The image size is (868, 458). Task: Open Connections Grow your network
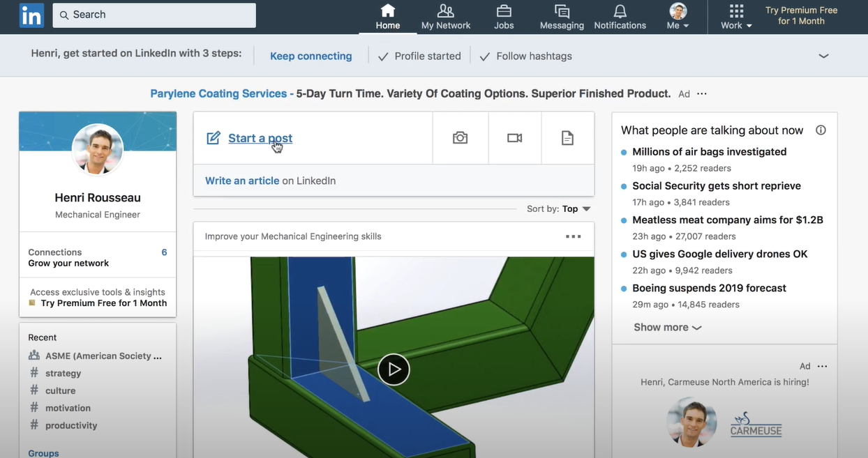[98, 257]
